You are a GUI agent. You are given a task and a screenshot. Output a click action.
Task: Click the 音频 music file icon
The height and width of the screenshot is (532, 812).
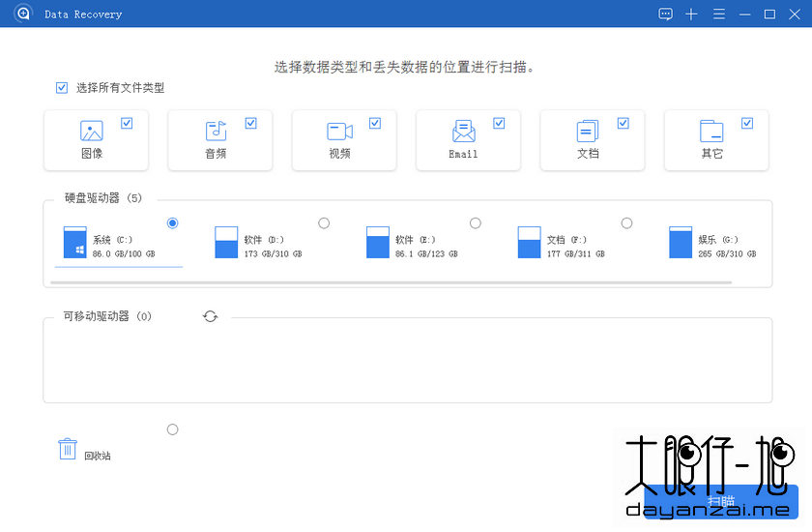pos(216,131)
